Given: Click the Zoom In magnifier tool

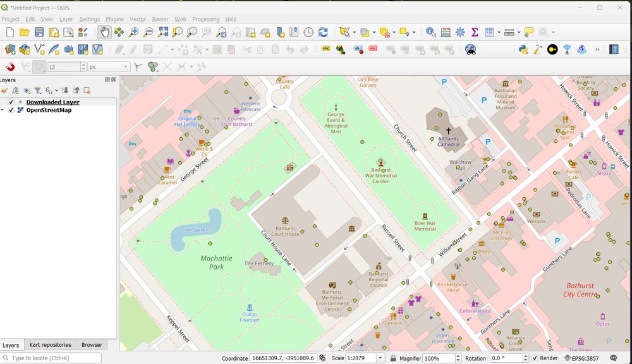Looking at the screenshot, I should point(134,32).
